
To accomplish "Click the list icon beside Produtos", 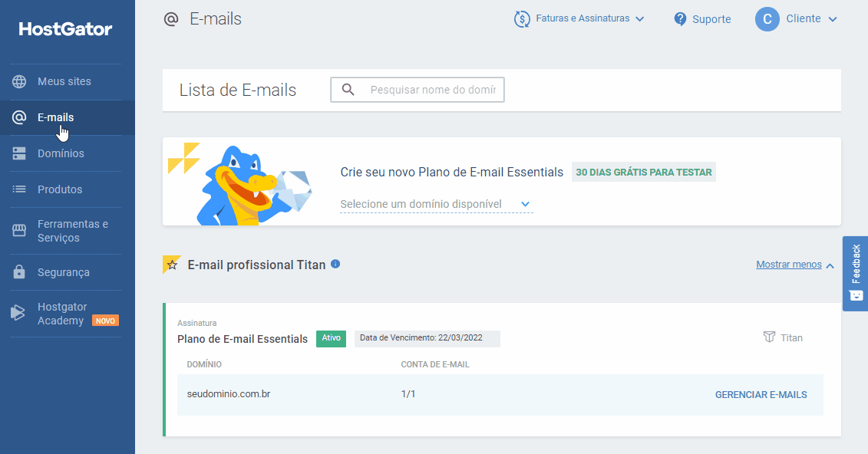I will tap(19, 189).
